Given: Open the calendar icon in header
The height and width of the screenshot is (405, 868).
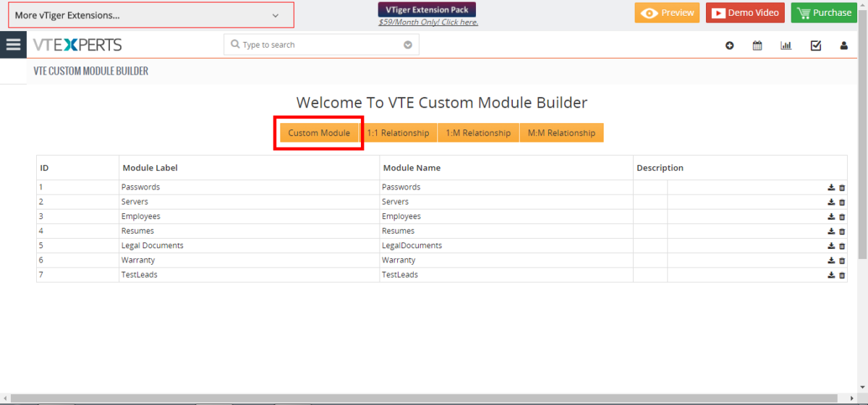Looking at the screenshot, I should 757,46.
